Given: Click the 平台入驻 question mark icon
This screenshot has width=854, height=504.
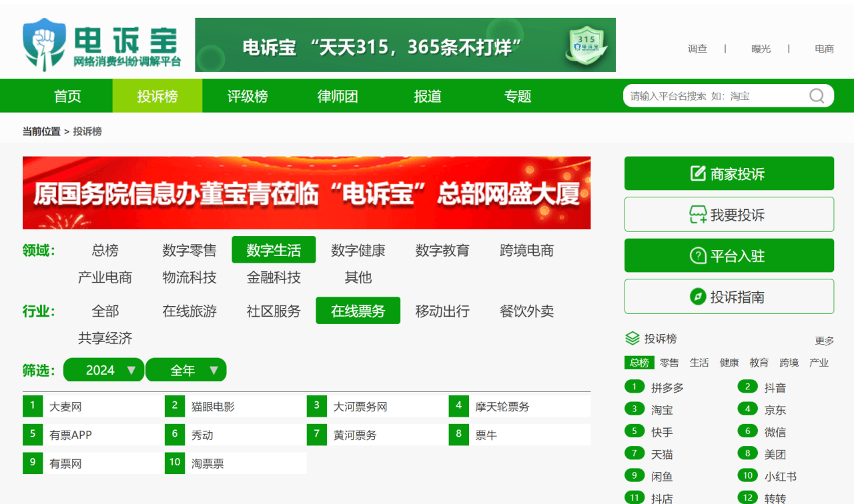Looking at the screenshot, I should pos(698,255).
